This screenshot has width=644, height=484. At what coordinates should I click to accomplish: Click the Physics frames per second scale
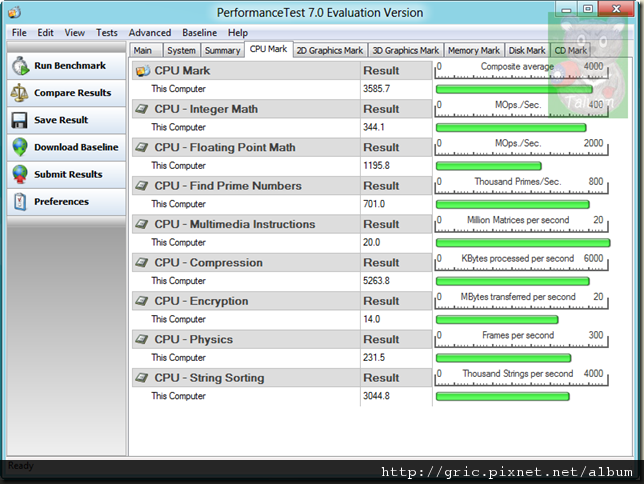521,340
